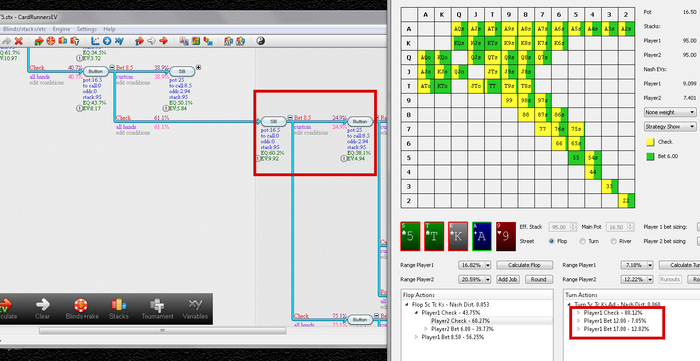Click the green Bet 6.00 legend swatch
This screenshot has width=700, height=361.
(650, 157)
